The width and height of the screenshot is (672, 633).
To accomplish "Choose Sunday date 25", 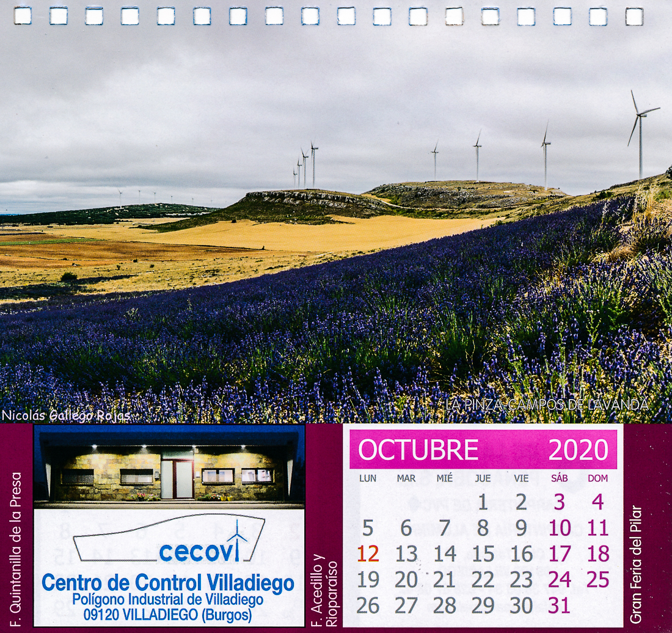I will (598, 580).
